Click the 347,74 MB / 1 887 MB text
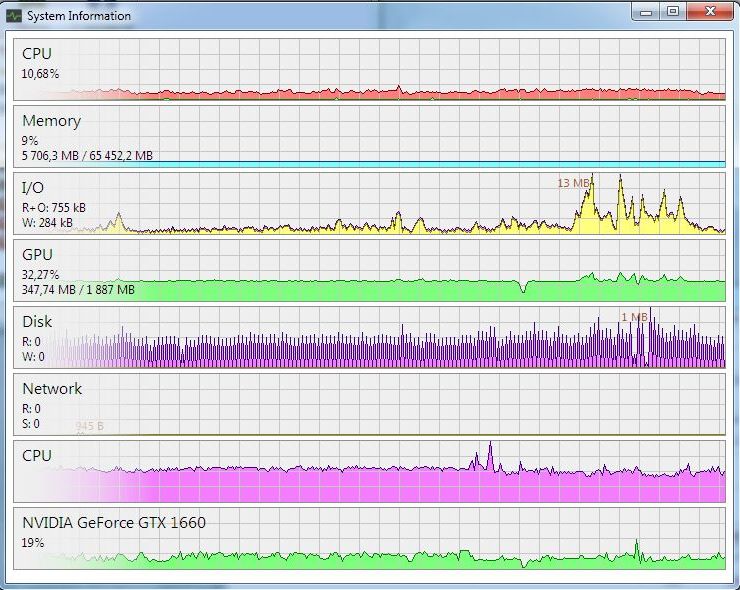Screen dimensions: 740x590 click(78, 289)
